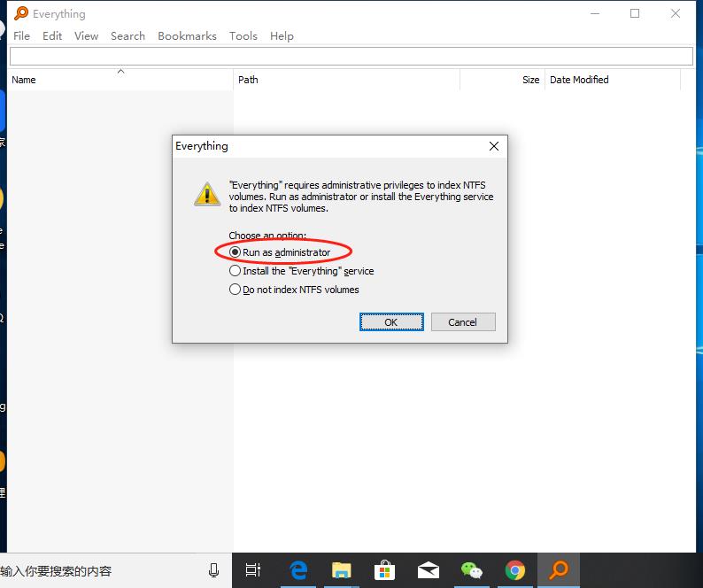
Task: Open Microsoft Store from the taskbar
Action: click(x=384, y=570)
